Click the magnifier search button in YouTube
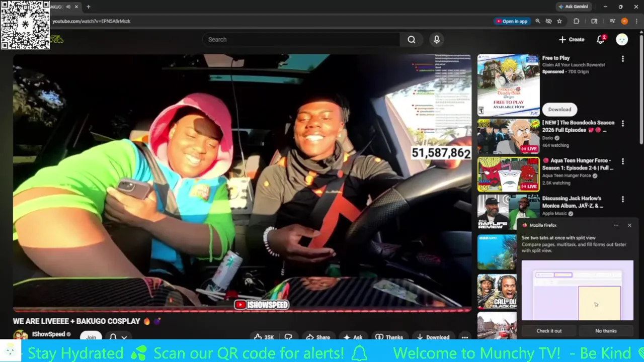Image resolution: width=644 pixels, height=362 pixels. [x=412, y=40]
